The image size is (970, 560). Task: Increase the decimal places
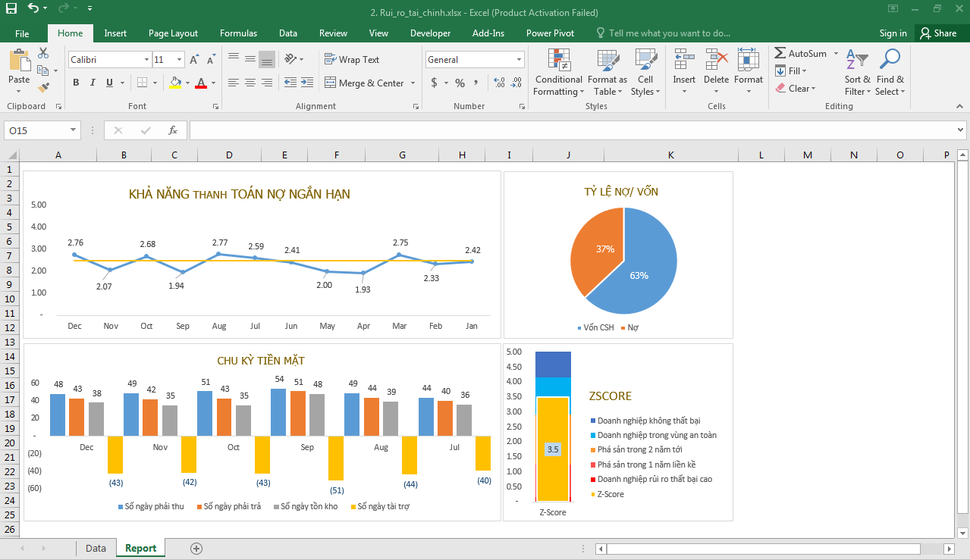click(499, 83)
